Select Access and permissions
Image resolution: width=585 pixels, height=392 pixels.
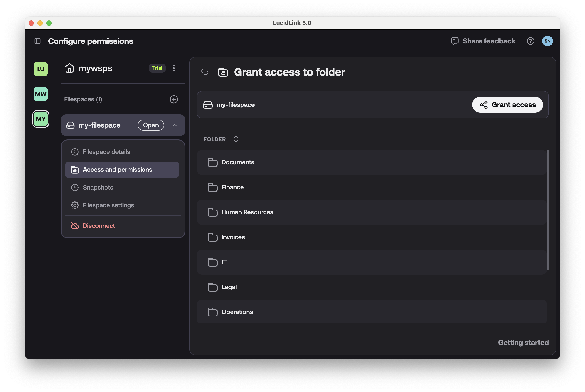(x=122, y=170)
